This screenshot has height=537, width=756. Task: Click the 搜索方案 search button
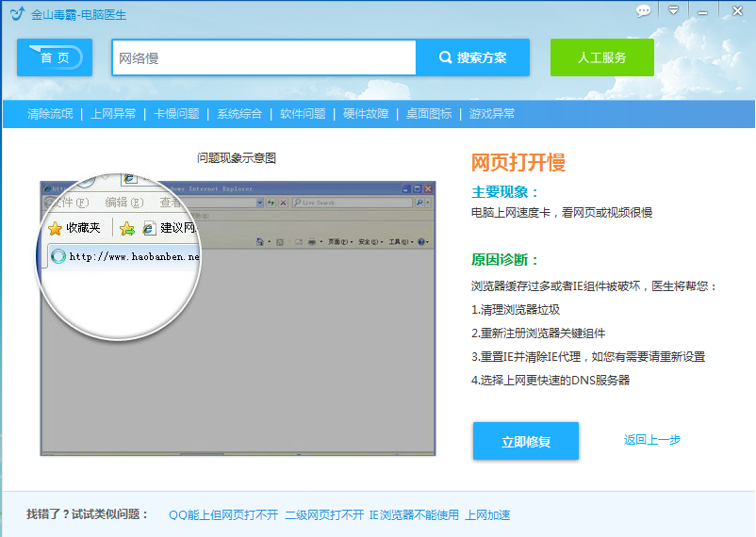coord(472,57)
